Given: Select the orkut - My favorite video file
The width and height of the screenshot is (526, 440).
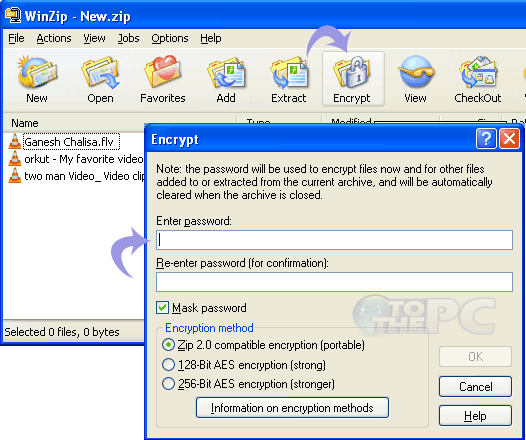Looking at the screenshot, I should coord(84,159).
